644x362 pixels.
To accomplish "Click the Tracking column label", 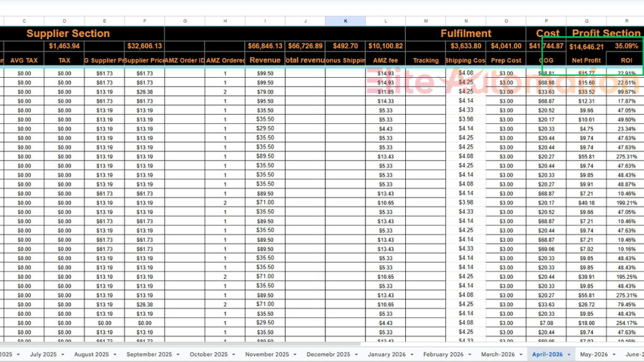I will (x=425, y=60).
